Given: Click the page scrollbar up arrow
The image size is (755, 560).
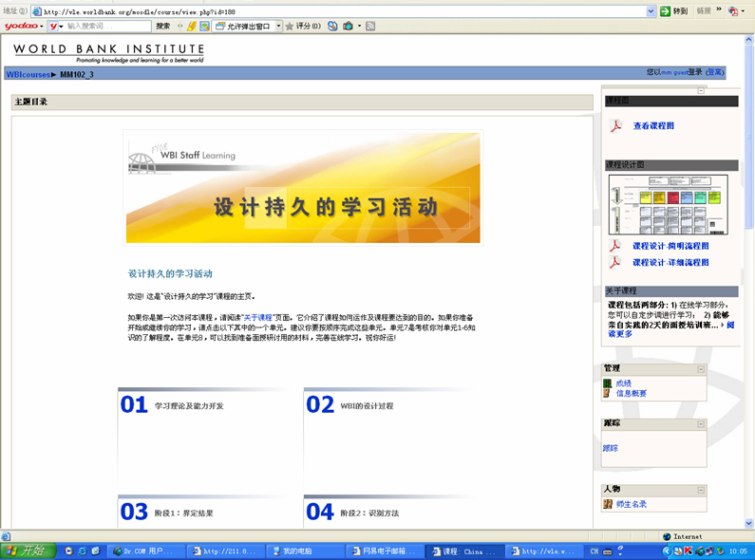Looking at the screenshot, I should [x=749, y=40].
